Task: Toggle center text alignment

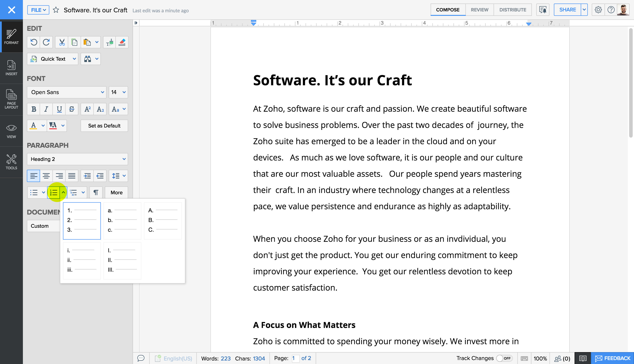Action: click(46, 176)
